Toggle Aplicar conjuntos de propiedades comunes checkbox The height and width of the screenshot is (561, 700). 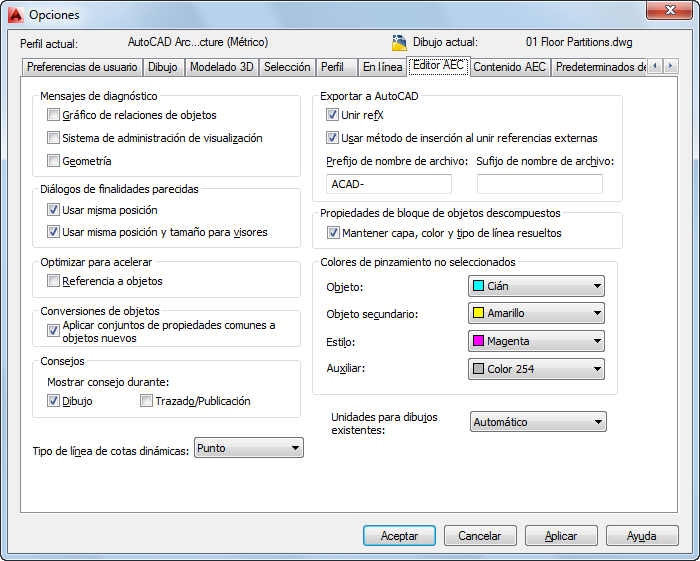pyautogui.click(x=53, y=331)
